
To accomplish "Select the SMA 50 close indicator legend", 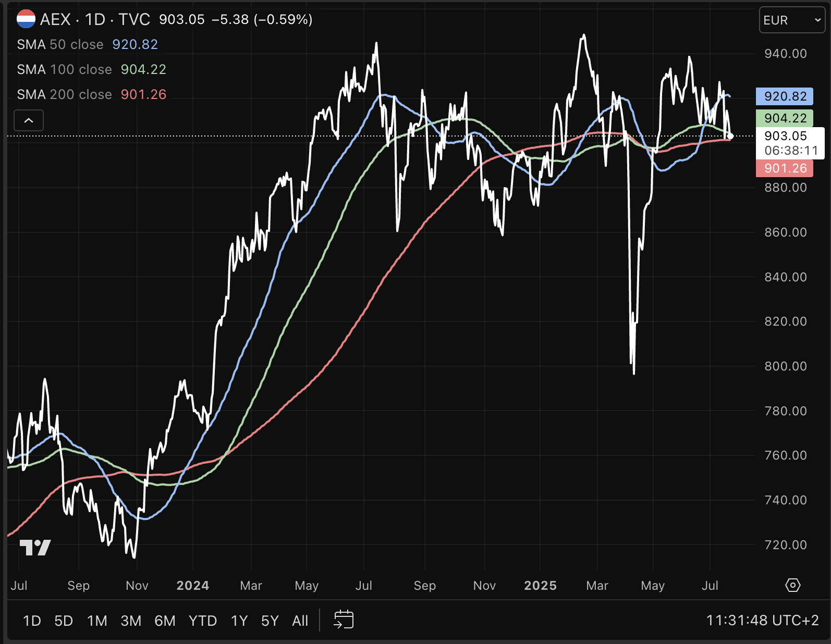I will [60, 44].
